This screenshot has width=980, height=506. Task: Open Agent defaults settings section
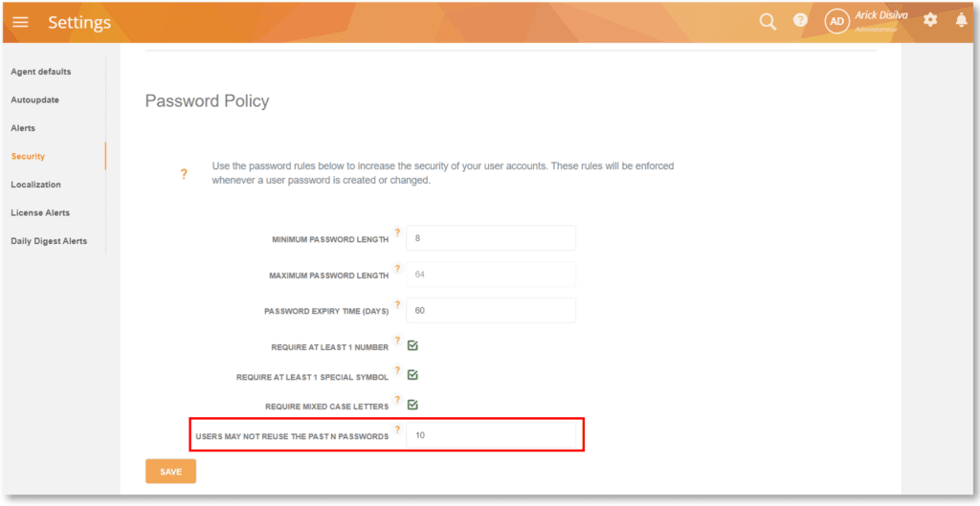coord(41,72)
